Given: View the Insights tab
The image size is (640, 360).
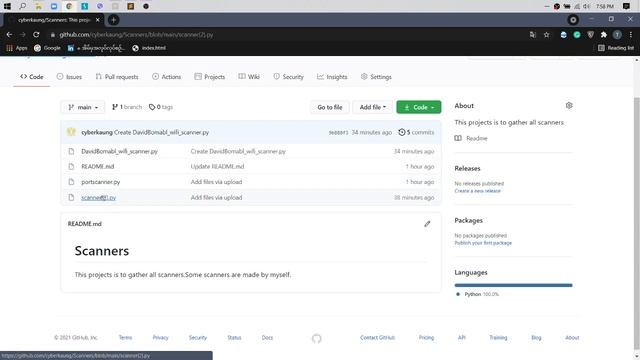Looking at the screenshot, I should (x=332, y=77).
